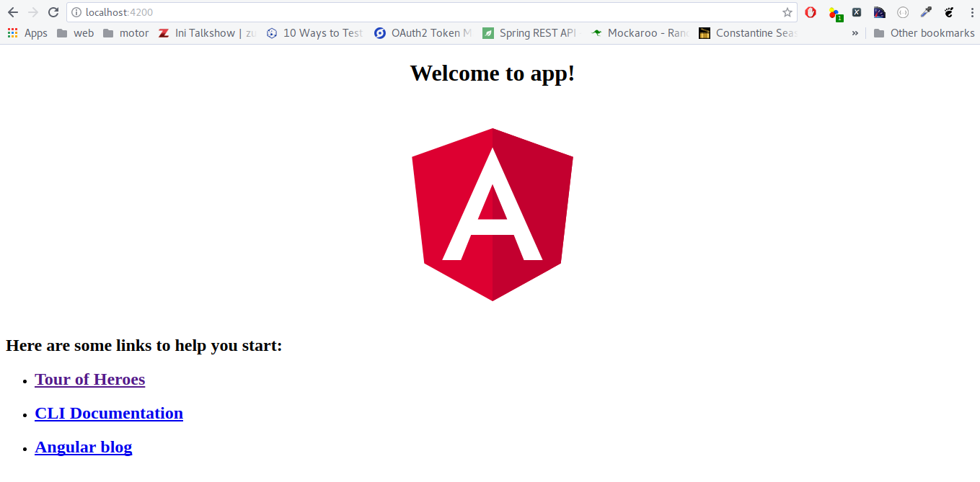Open the GNOME footprint extension
Screen dimensions: 980x482
click(x=949, y=12)
